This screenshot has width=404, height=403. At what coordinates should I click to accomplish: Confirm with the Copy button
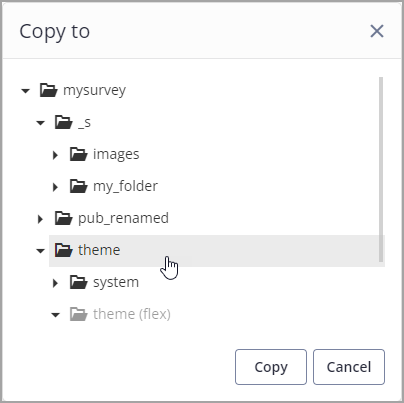click(x=271, y=367)
